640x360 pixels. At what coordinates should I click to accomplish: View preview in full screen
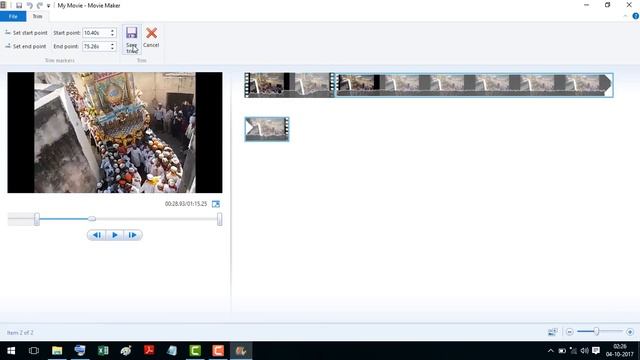pyautogui.click(x=216, y=204)
